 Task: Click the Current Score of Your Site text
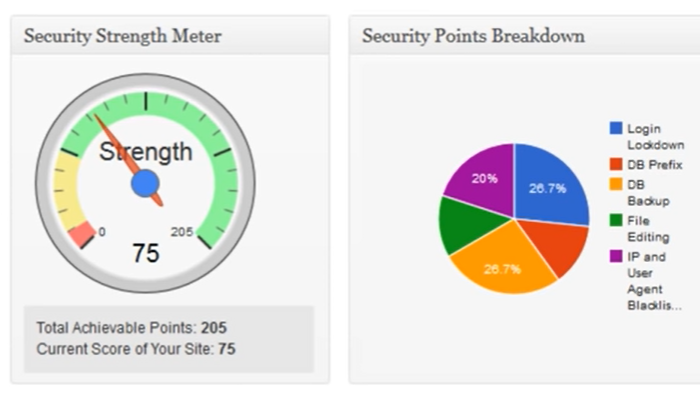[136, 349]
